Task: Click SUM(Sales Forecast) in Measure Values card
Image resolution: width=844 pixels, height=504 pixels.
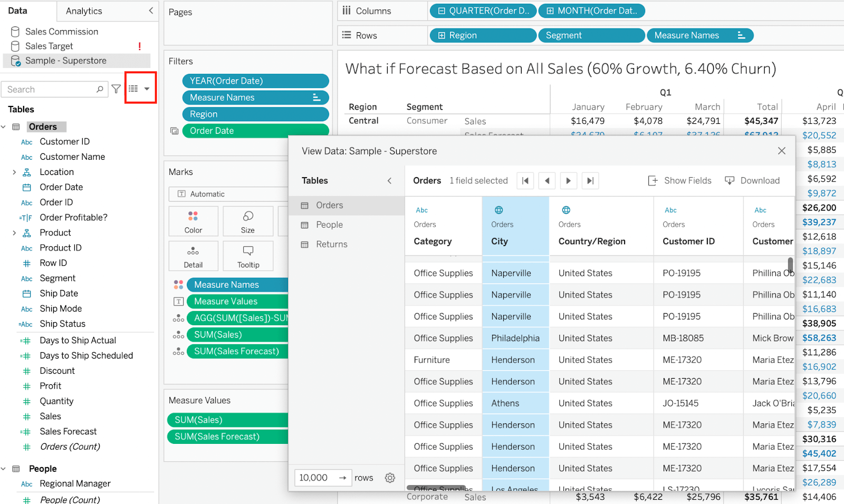Action: (x=227, y=437)
